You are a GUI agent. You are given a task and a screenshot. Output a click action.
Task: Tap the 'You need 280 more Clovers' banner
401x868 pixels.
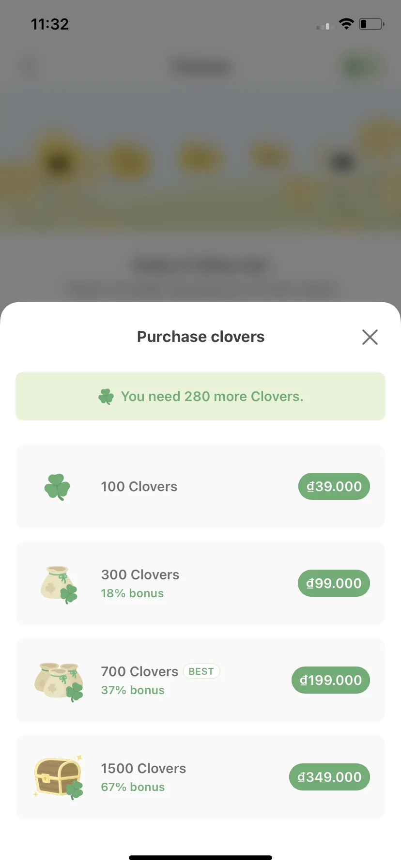click(x=200, y=396)
